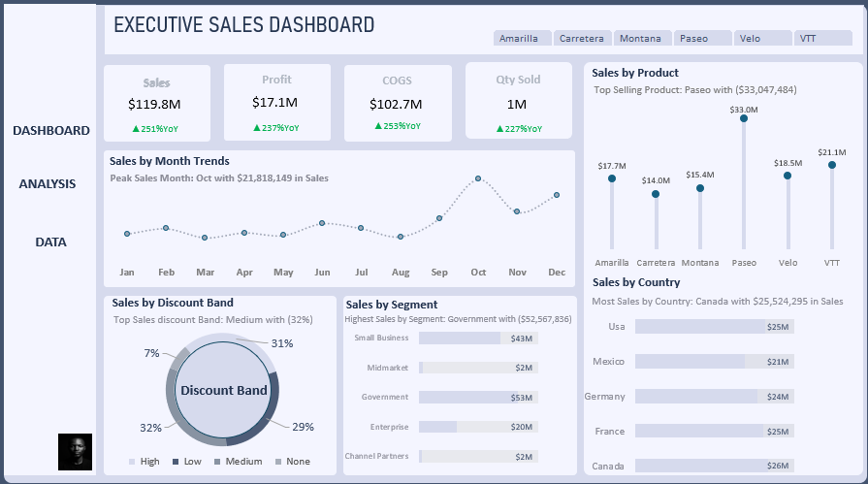Image resolution: width=868 pixels, height=484 pixels.
Task: Click the None legend color swatch
Action: click(x=278, y=462)
